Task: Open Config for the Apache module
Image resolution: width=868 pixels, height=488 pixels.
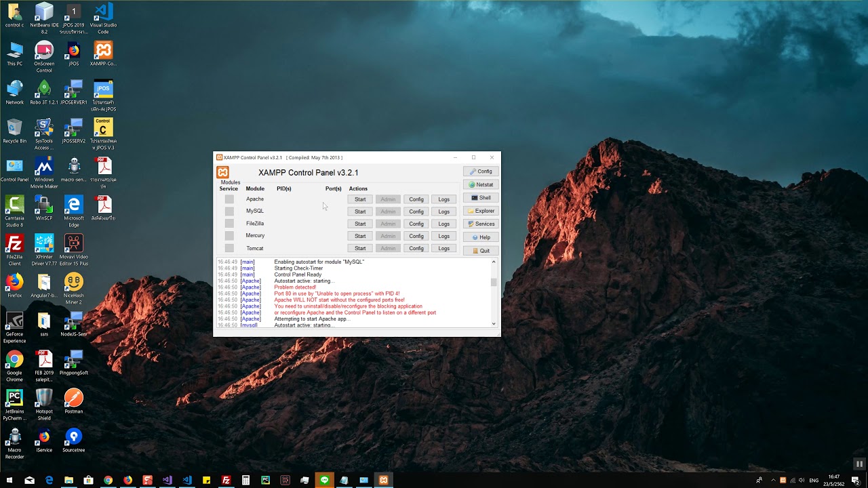Action: click(416, 199)
